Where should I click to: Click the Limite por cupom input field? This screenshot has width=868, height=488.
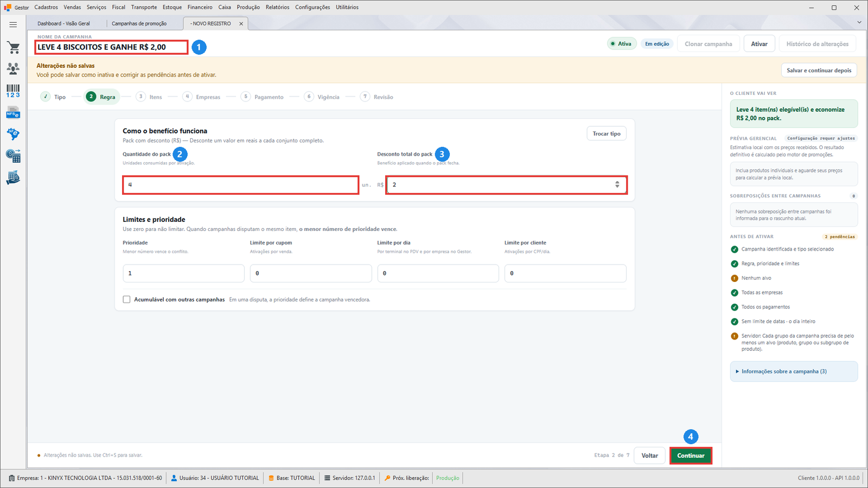pyautogui.click(x=311, y=273)
